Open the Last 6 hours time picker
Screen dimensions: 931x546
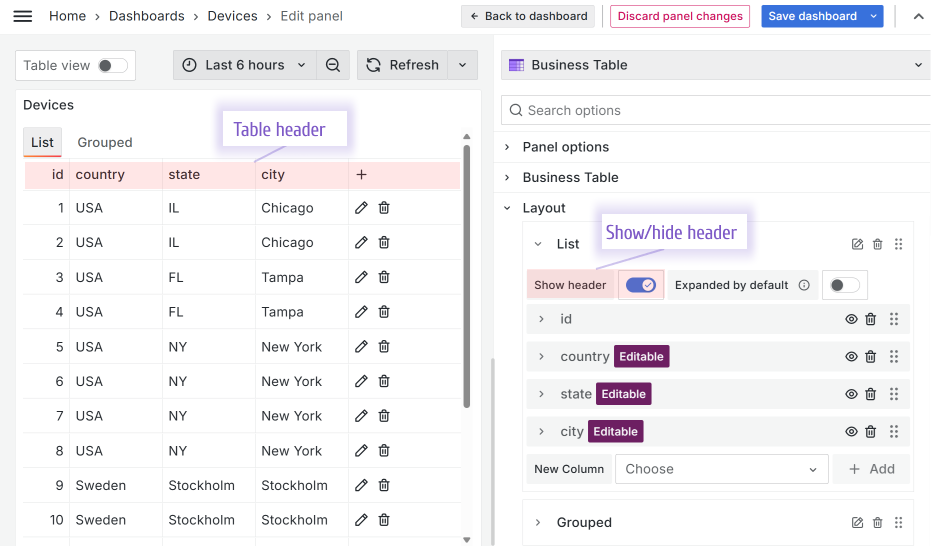[245, 65]
